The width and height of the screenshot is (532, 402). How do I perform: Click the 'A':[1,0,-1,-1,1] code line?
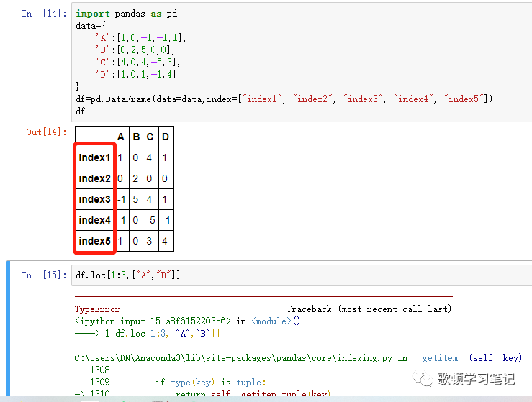click(x=140, y=37)
